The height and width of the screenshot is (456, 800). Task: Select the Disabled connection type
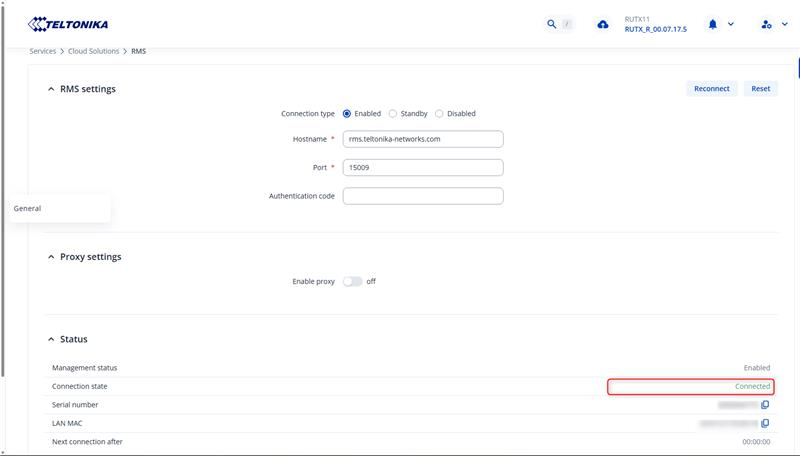coord(439,114)
